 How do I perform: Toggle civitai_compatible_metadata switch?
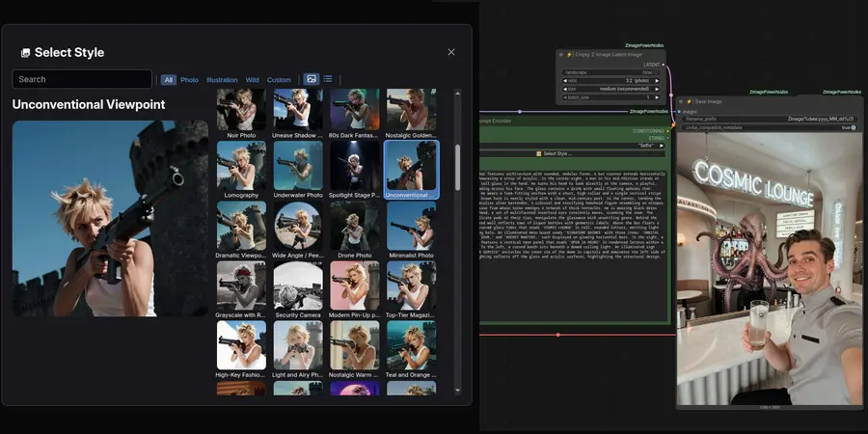tap(854, 127)
